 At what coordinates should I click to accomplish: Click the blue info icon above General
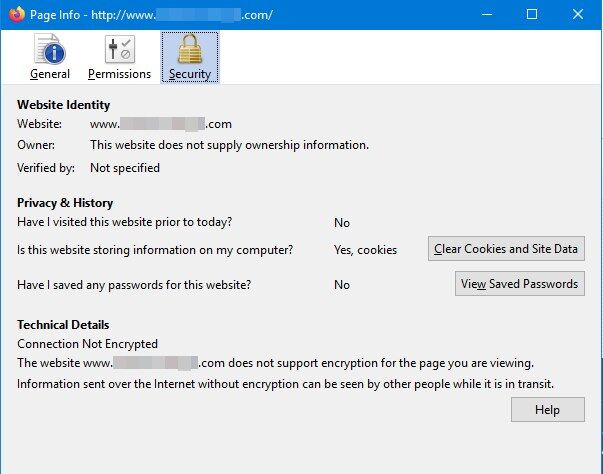[50, 49]
